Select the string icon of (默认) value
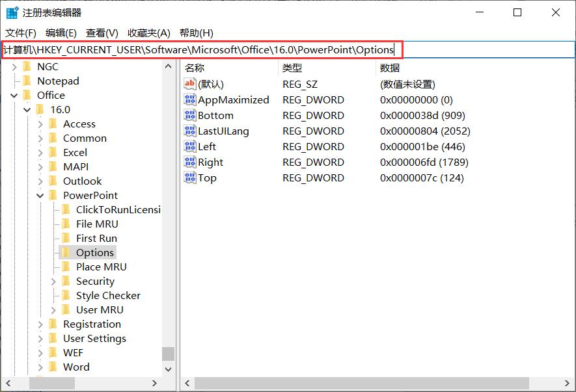Screen dimensions: 576x392 point(190,84)
